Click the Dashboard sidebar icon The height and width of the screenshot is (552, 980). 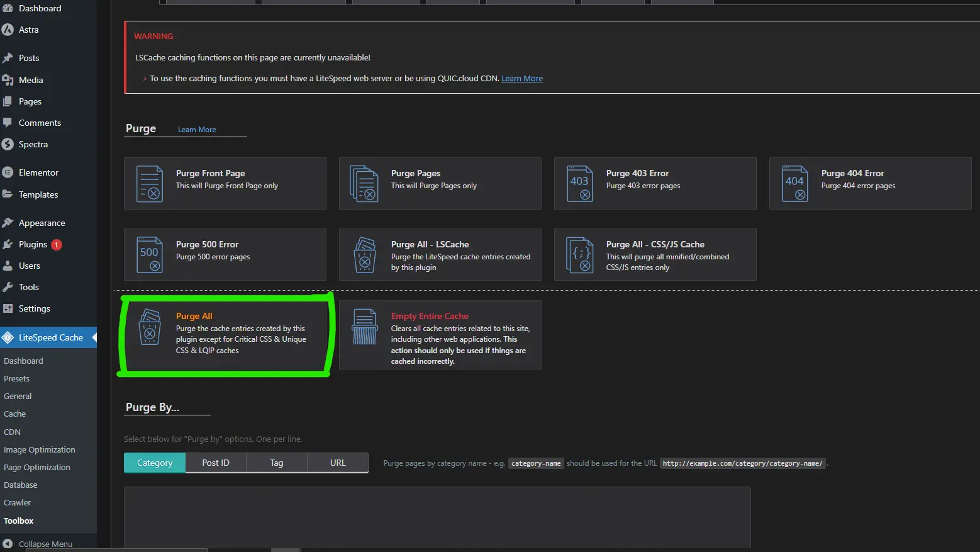tap(8, 8)
